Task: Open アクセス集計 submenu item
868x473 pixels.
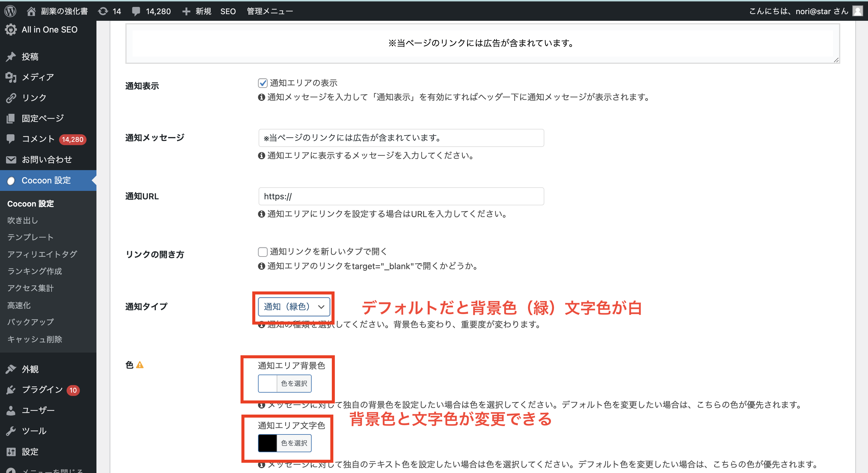Action: (30, 288)
